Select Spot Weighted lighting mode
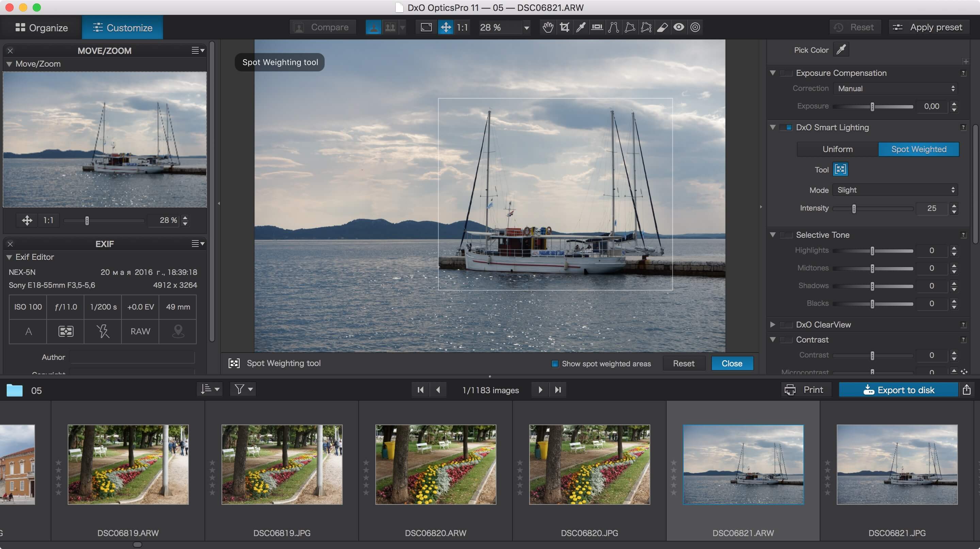Viewport: 980px width, 549px height. (918, 149)
